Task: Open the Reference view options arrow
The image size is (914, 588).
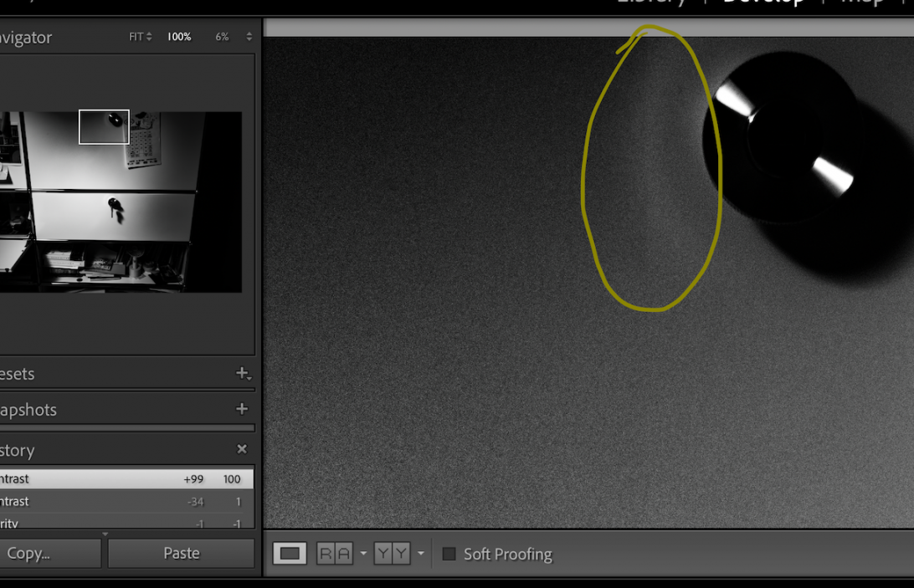Action: [x=363, y=554]
